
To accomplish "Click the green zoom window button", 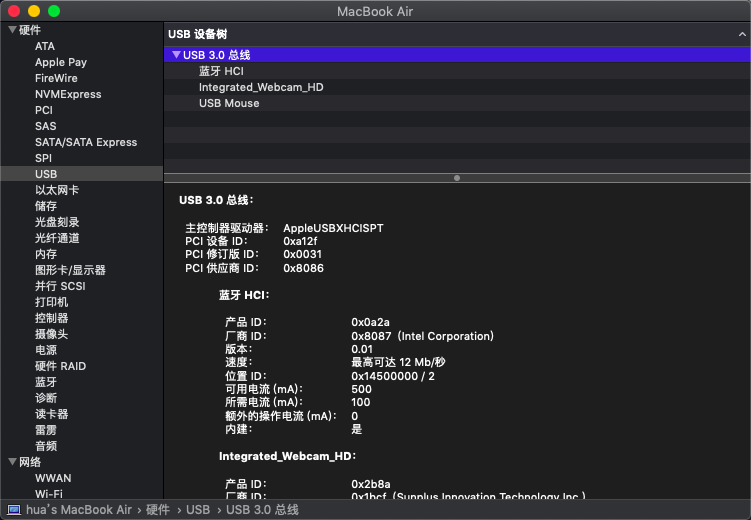I will pos(54,11).
